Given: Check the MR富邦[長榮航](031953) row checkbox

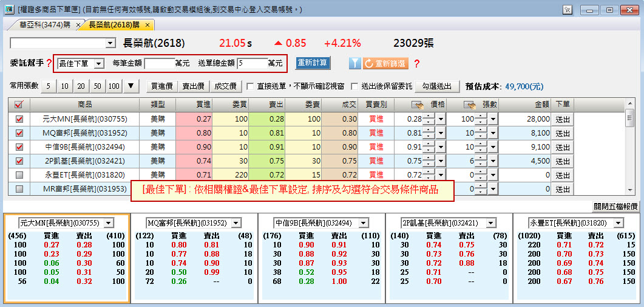Looking at the screenshot, I should [19, 189].
